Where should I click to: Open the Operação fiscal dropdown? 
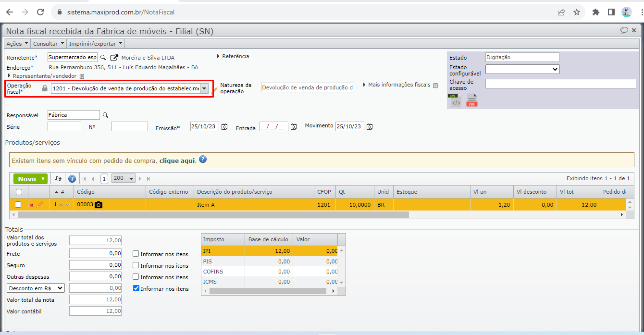204,88
